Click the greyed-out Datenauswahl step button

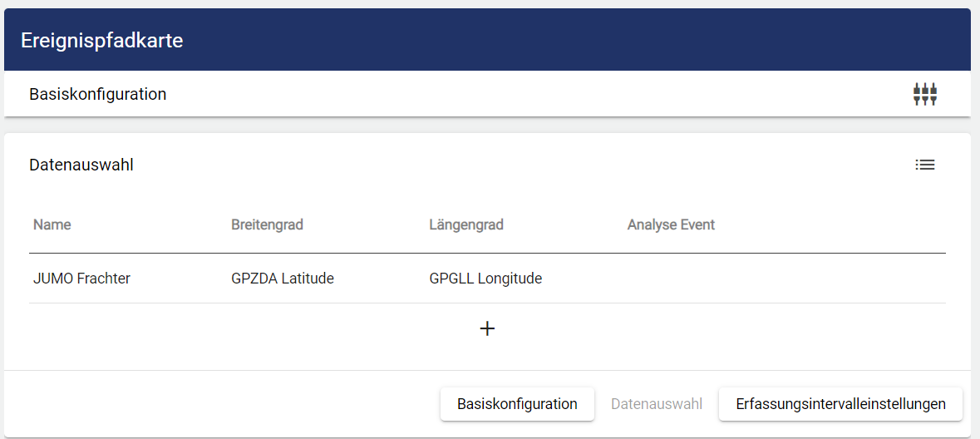pos(657,404)
